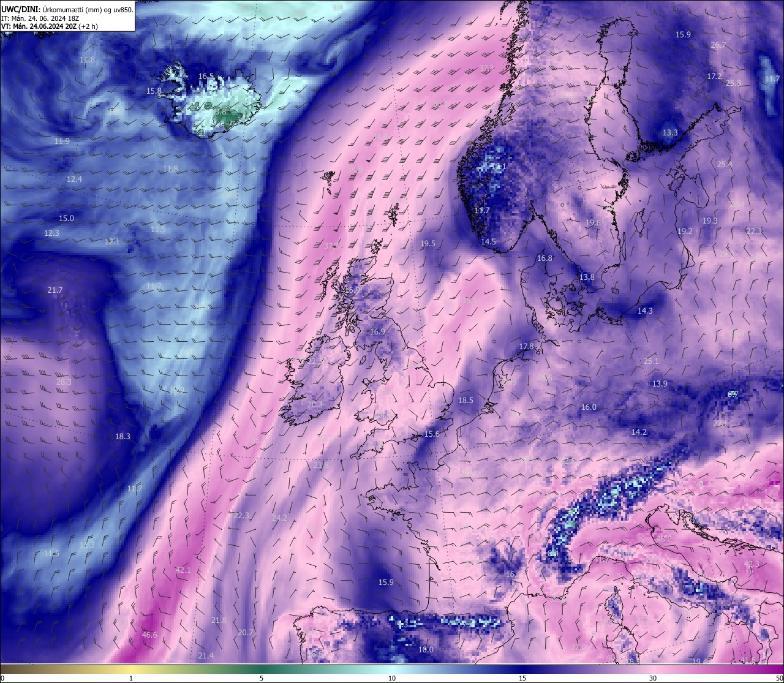Click the 26.7 value on the map
The image size is (784, 683).
718,45
